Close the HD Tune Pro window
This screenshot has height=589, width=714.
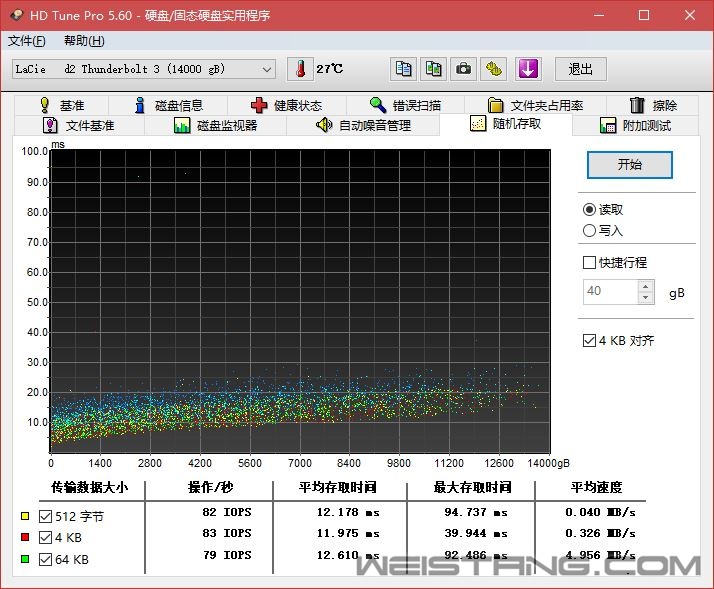click(689, 15)
